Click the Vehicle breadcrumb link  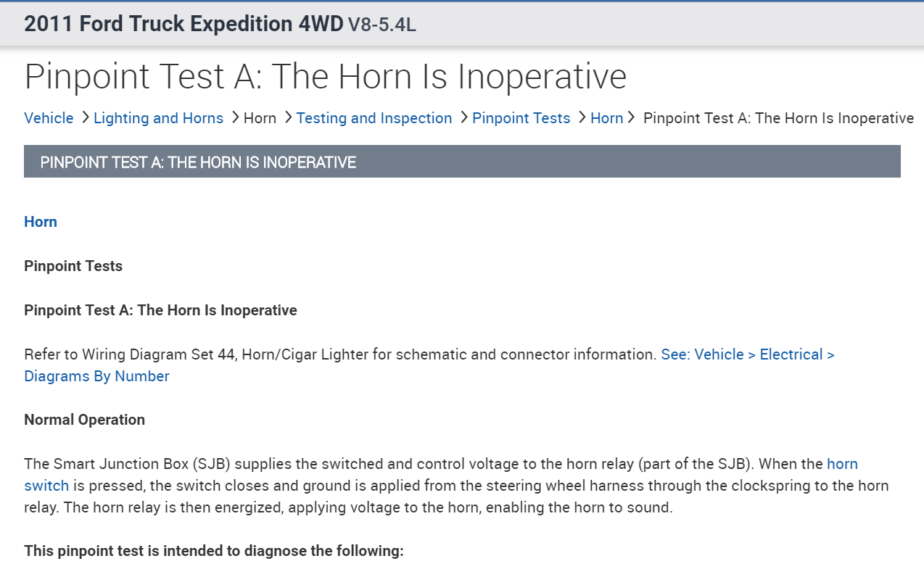click(x=49, y=118)
